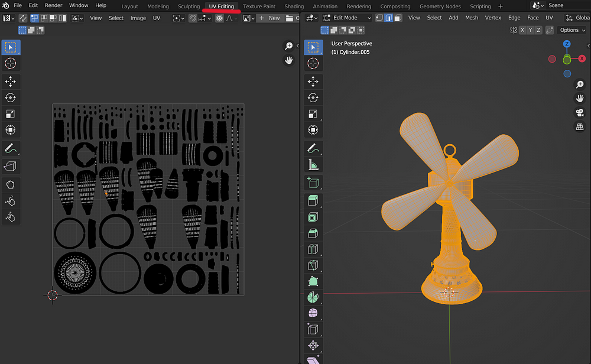Enable Face select mode in the 3D viewport
Screen dimensions: 591x364
click(398, 18)
